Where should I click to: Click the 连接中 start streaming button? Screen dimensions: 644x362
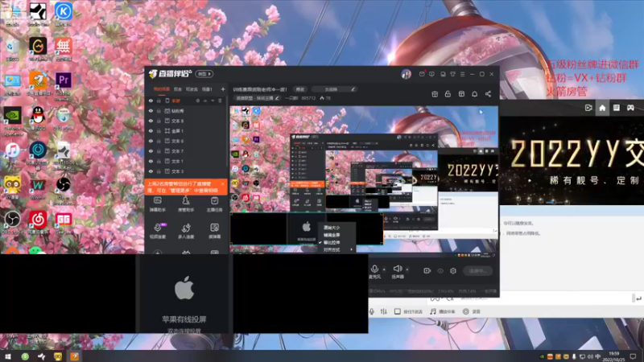477,271
